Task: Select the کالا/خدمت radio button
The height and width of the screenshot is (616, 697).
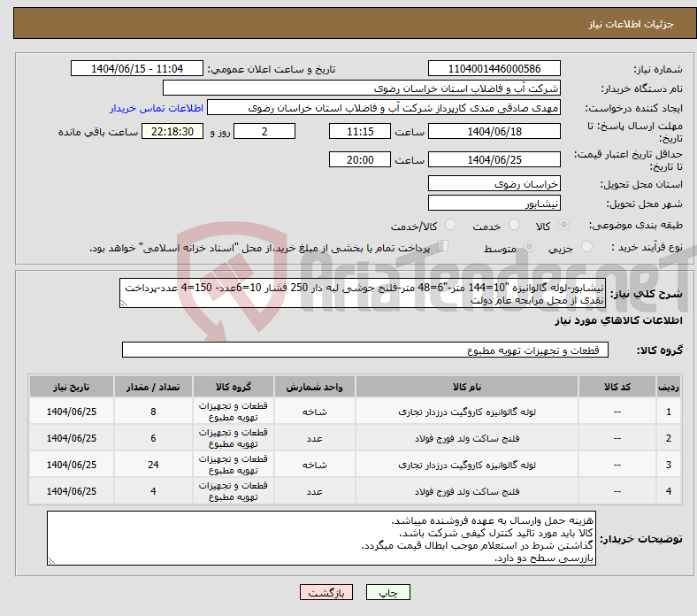Action: pos(450,226)
